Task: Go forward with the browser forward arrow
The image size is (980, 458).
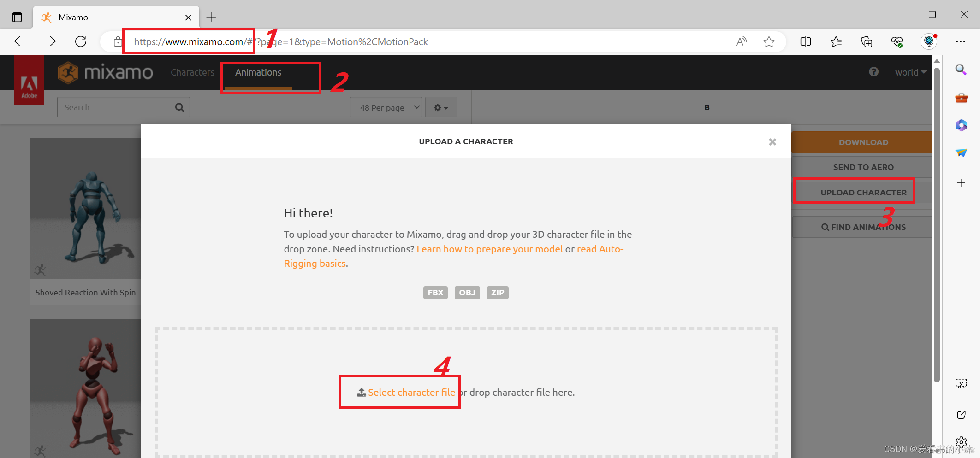Action: click(x=50, y=41)
